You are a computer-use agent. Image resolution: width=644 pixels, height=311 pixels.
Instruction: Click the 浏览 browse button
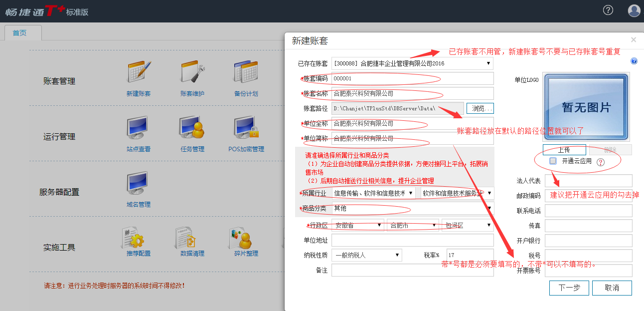(x=480, y=108)
